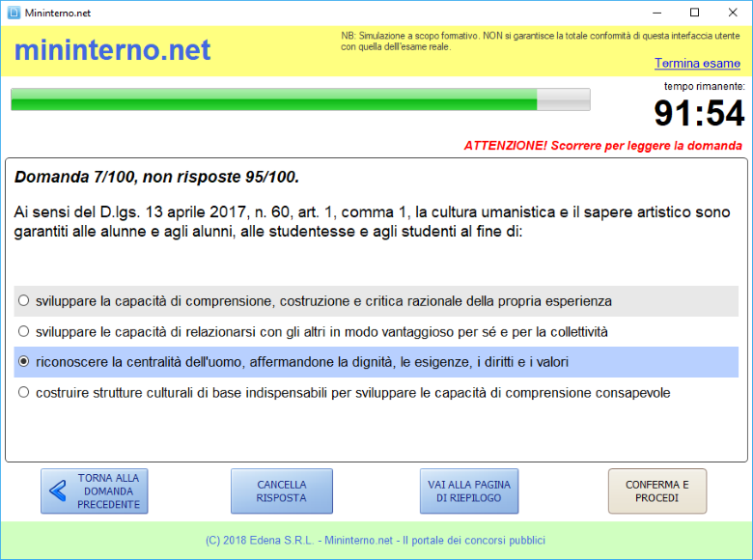This screenshot has width=753, height=560.
Task: Pick the answer 'costruire strutture culturali di base'
Action: pyautogui.click(x=24, y=393)
